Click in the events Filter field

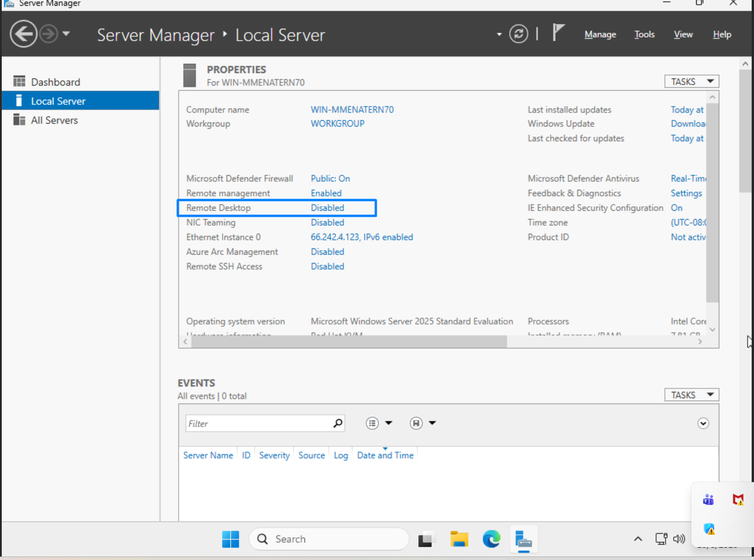(258, 424)
